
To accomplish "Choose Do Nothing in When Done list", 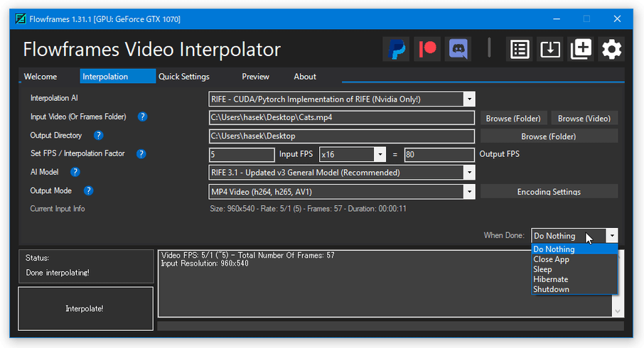I will coord(574,249).
